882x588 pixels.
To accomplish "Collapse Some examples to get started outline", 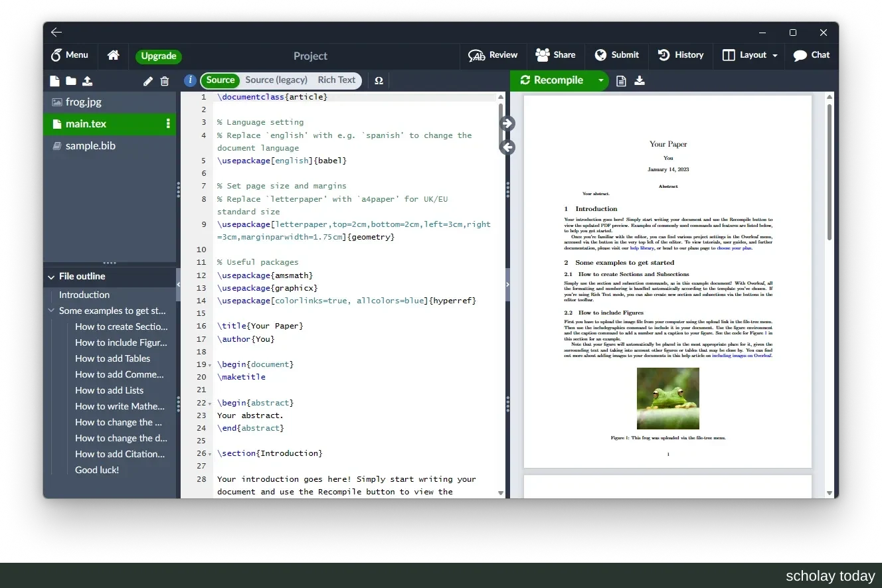I will click(51, 311).
